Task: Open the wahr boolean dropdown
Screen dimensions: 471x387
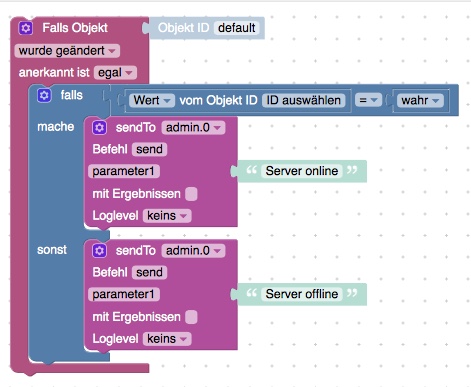Action: pos(420,100)
